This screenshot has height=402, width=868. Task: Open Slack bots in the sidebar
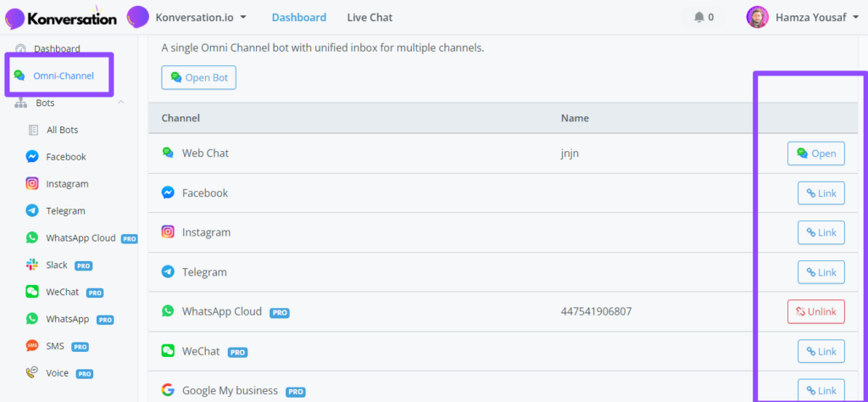point(57,265)
